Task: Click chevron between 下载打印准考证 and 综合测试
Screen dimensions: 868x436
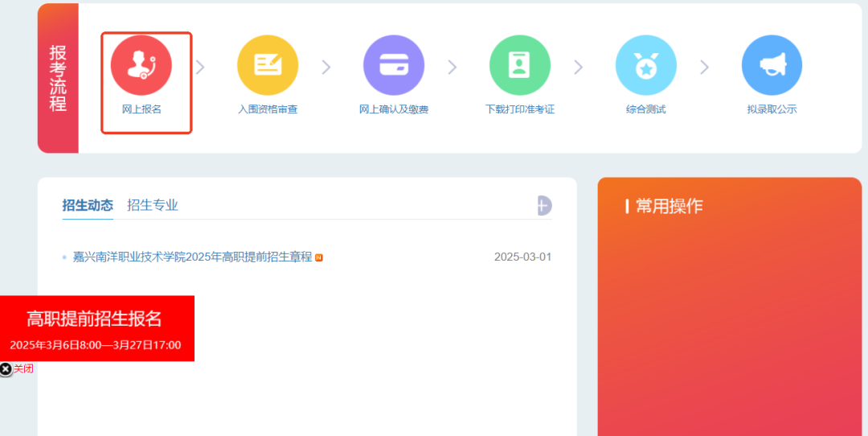Action: coord(579,68)
